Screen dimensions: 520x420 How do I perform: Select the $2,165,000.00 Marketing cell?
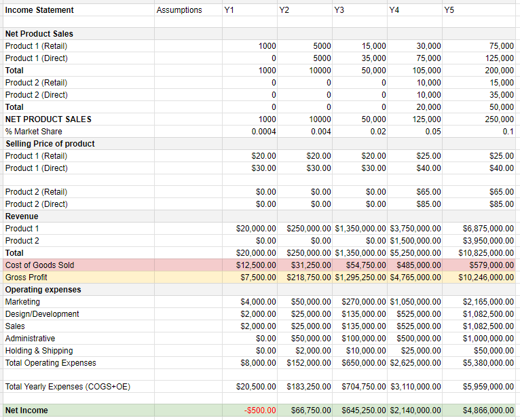[x=479, y=302]
